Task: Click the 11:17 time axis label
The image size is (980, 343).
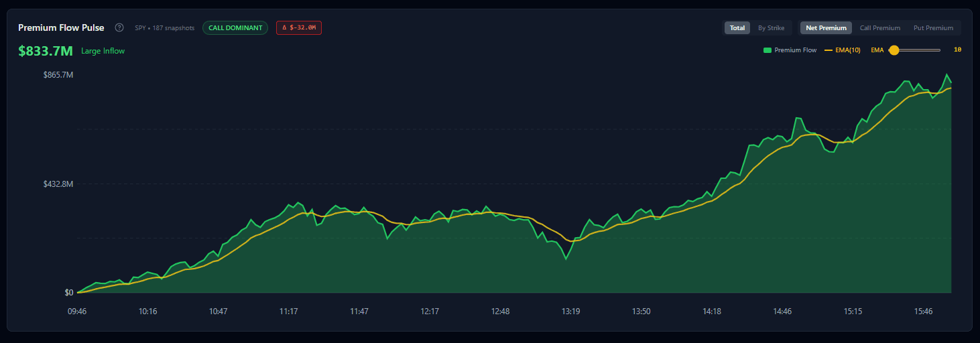Action: 289,312
